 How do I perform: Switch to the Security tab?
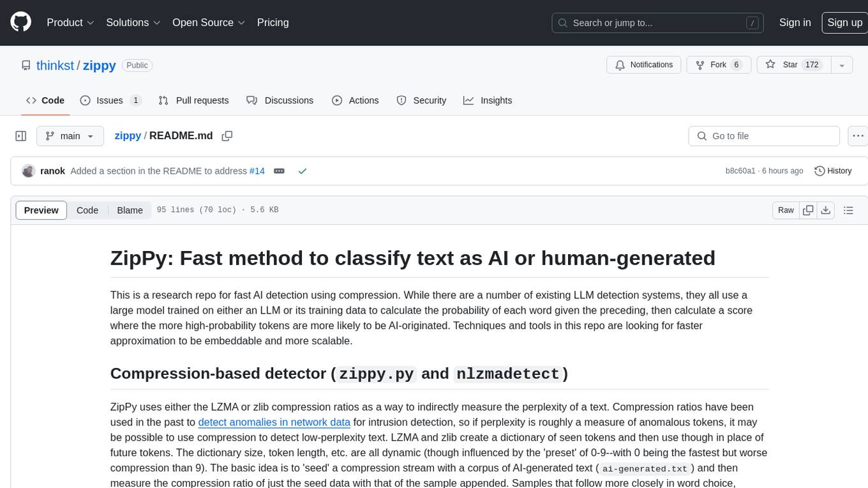[421, 100]
